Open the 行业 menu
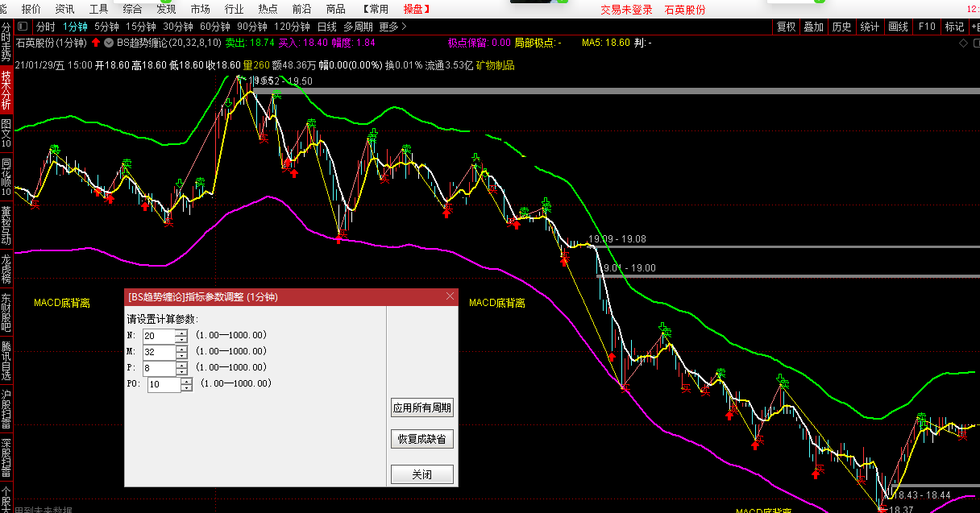This screenshot has height=513, width=980. pos(235,9)
